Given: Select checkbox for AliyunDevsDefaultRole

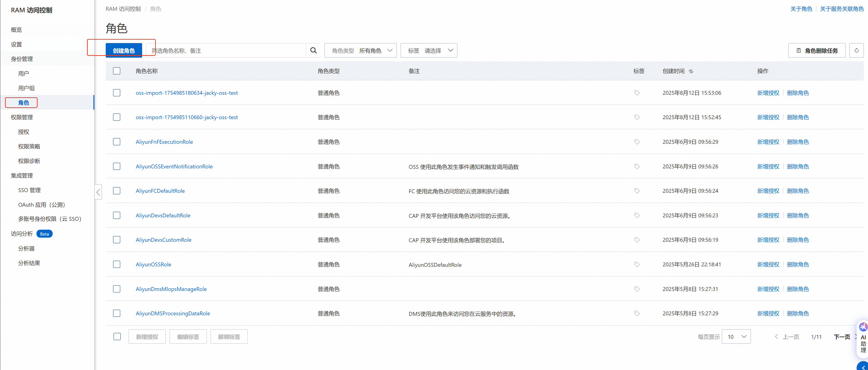Looking at the screenshot, I should click(117, 215).
